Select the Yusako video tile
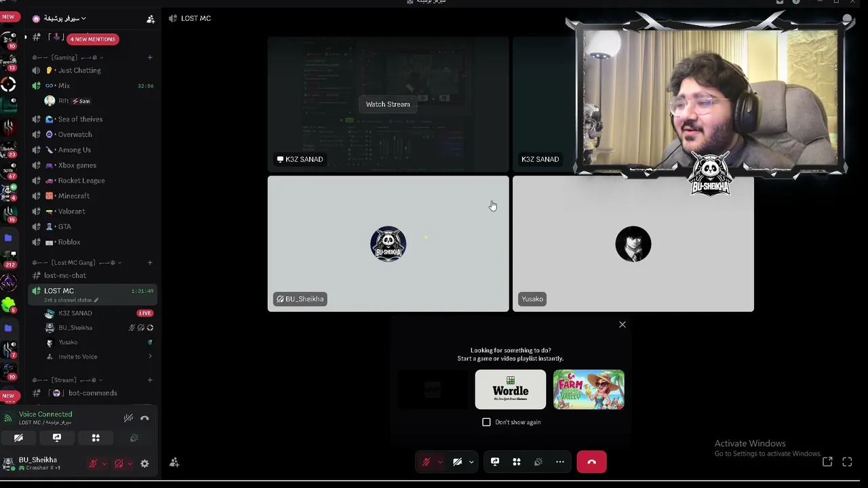This screenshot has height=488, width=868. 633,244
